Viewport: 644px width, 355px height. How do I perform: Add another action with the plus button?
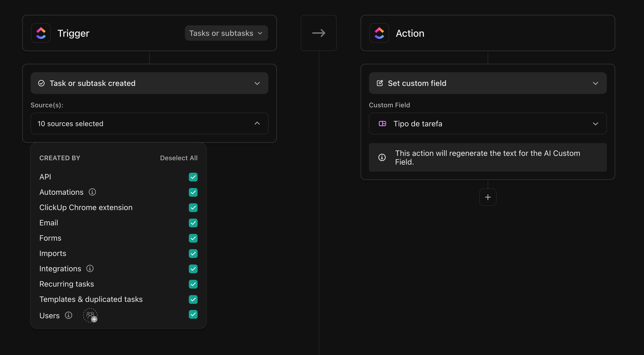[488, 197]
